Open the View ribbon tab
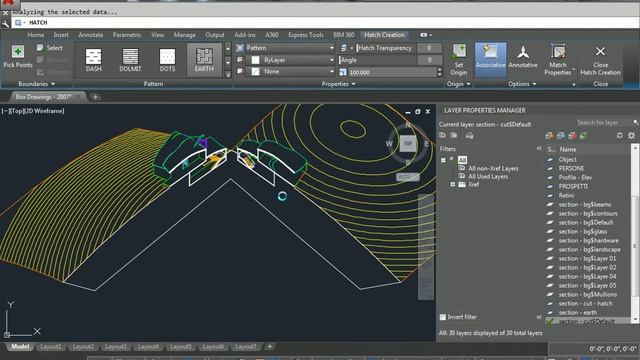 pyautogui.click(x=158, y=35)
